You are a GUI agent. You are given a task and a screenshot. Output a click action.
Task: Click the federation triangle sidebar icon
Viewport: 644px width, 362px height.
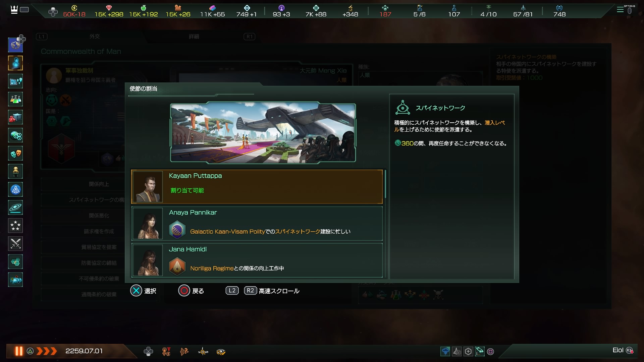tap(15, 190)
